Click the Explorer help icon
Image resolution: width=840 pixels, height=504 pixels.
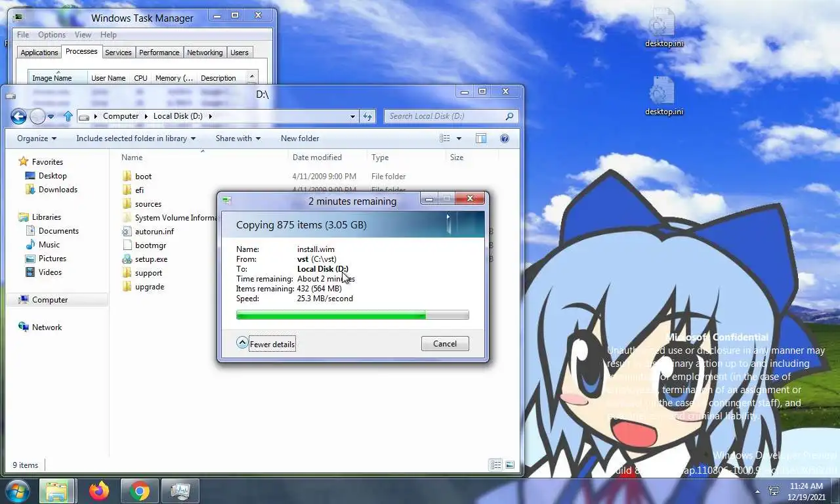click(x=505, y=138)
